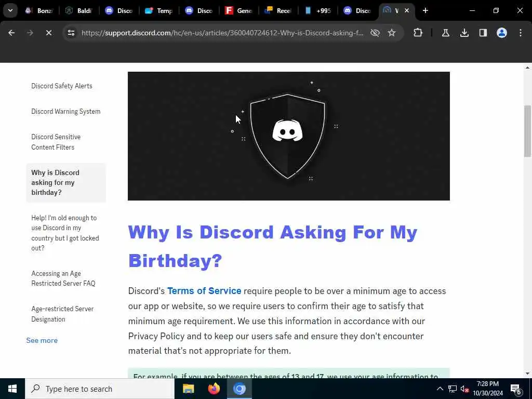Stop loading the page
The image size is (532, 399).
coord(48,33)
